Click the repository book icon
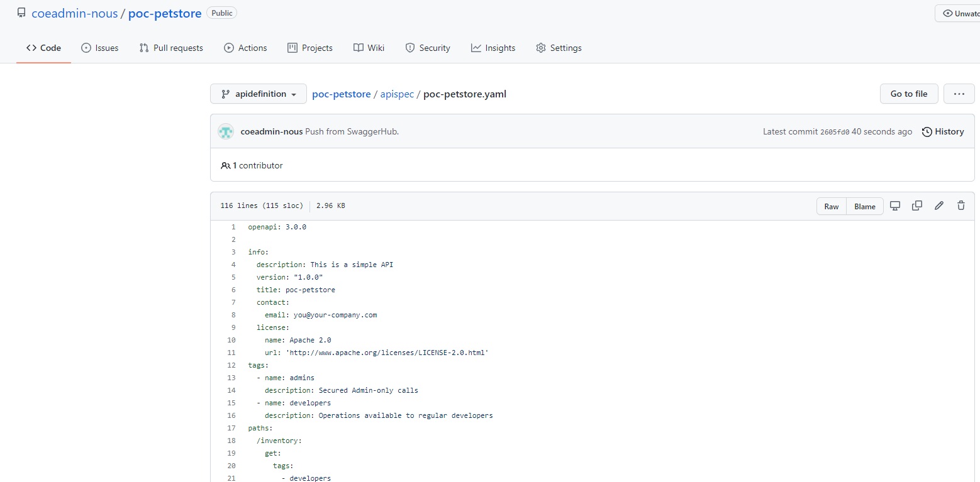 21,13
